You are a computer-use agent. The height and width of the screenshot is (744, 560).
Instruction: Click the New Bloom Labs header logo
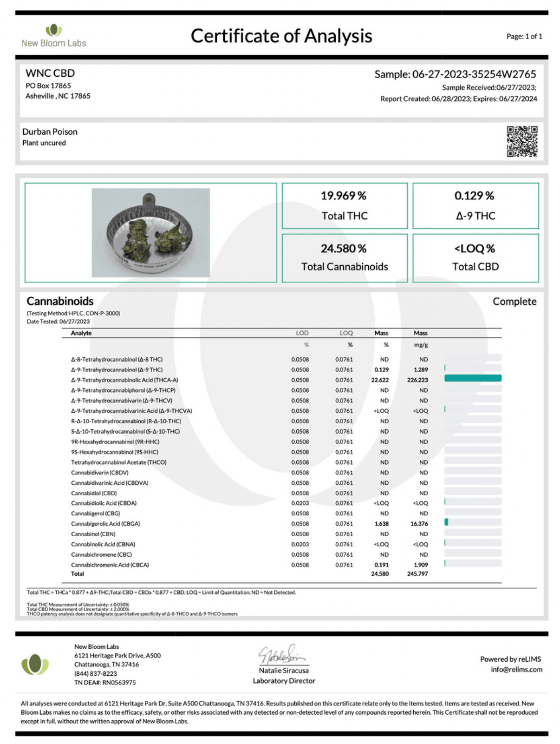point(53,36)
